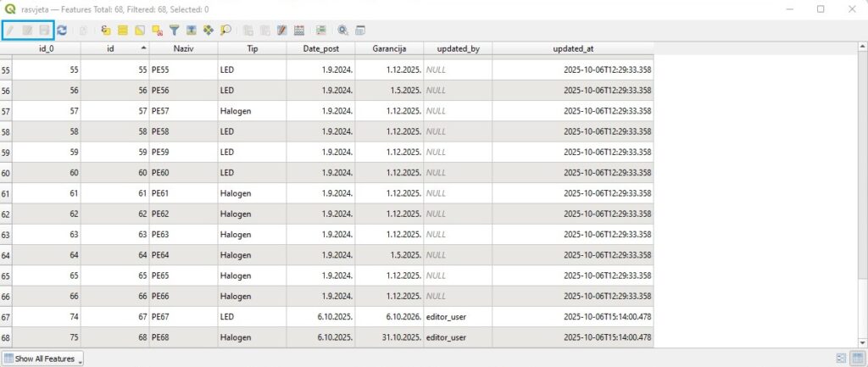The image size is (868, 367).
Task: Maximize the rasvjeta attribute table window
Action: pyautogui.click(x=821, y=8)
